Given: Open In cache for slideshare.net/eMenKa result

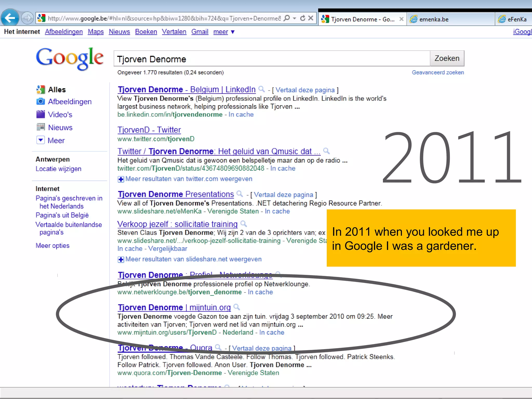Looking at the screenshot, I should click(x=277, y=211).
